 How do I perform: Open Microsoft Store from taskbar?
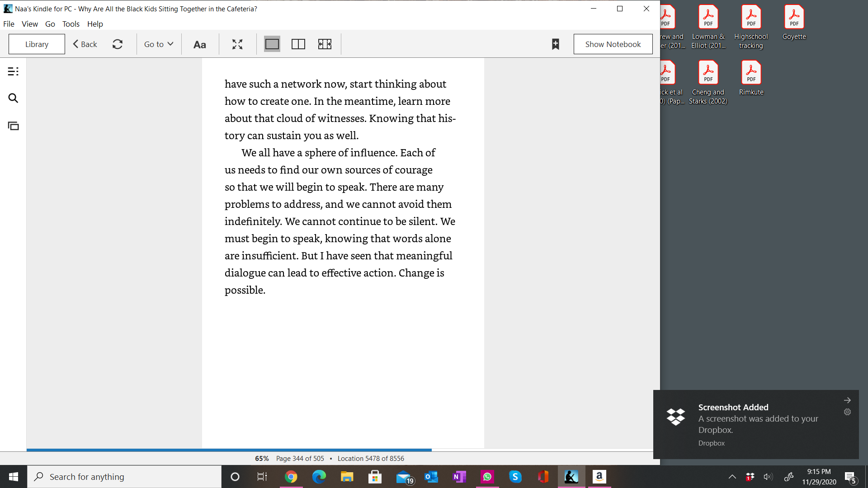pos(375,477)
